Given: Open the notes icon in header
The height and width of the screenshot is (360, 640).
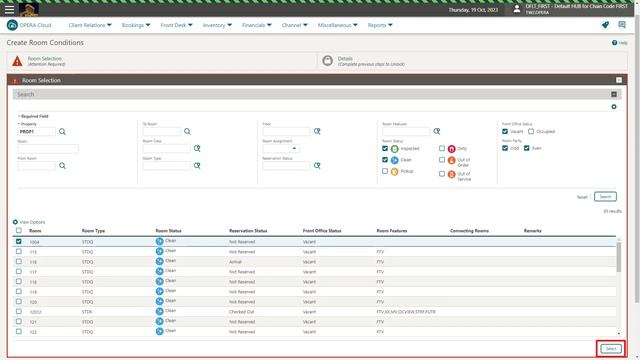Looking at the screenshot, I should (x=622, y=25).
